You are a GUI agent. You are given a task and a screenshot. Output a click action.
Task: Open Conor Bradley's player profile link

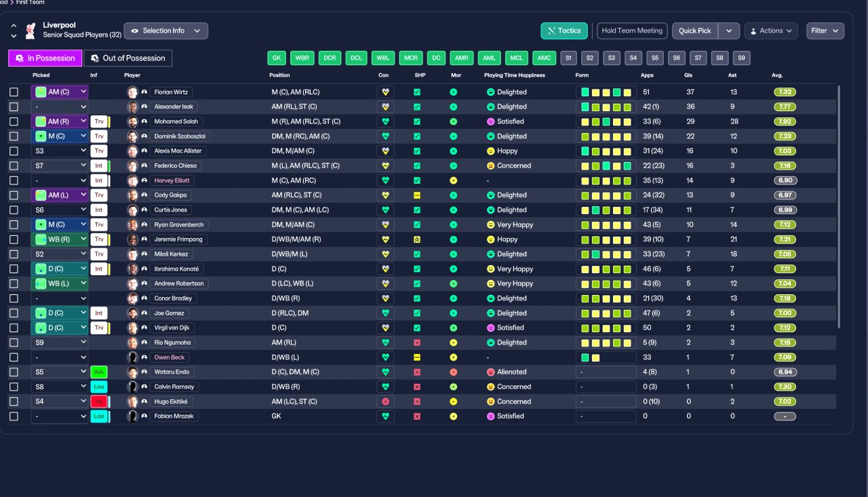174,298
